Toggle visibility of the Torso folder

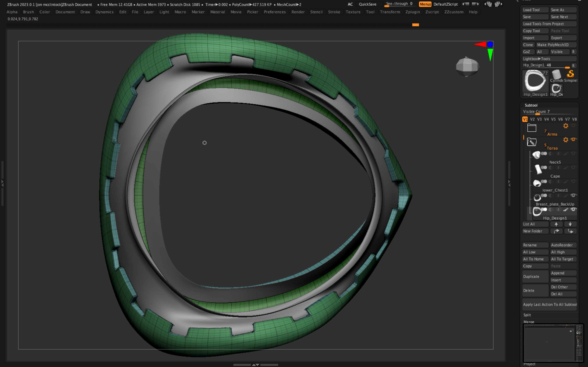click(x=573, y=140)
